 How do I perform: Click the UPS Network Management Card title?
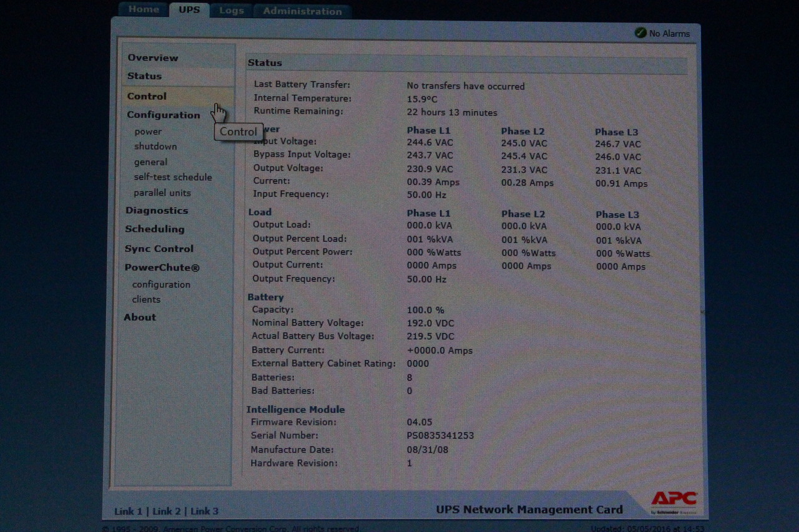[529, 510]
